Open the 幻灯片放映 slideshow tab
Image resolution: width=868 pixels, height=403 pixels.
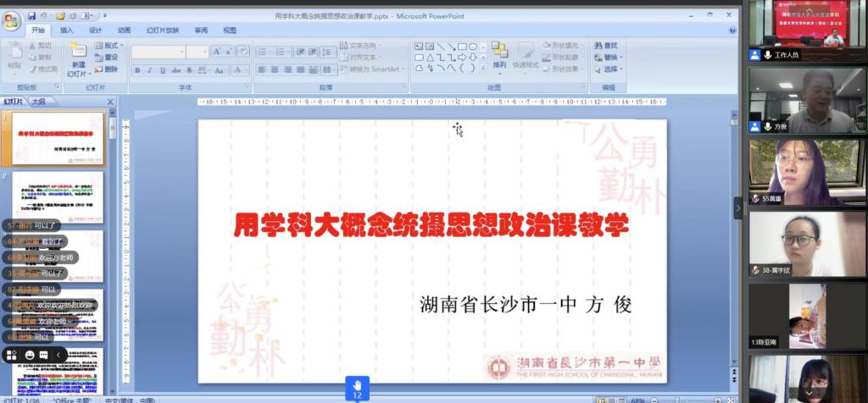click(x=162, y=30)
